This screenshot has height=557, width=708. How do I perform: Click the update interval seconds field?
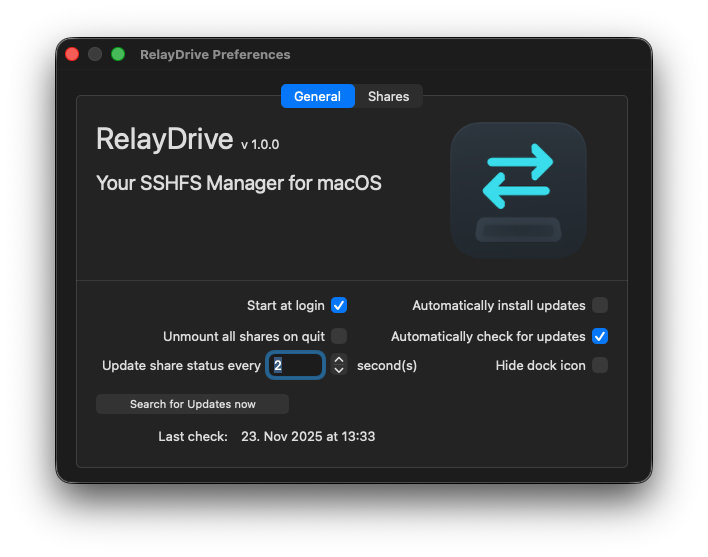point(296,366)
